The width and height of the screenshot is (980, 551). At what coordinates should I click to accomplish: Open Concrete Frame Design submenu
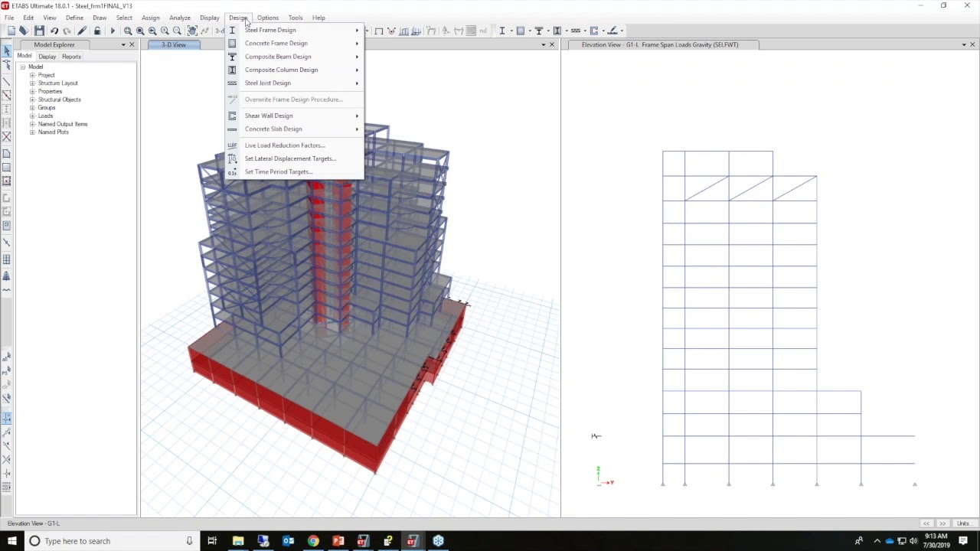(x=294, y=43)
